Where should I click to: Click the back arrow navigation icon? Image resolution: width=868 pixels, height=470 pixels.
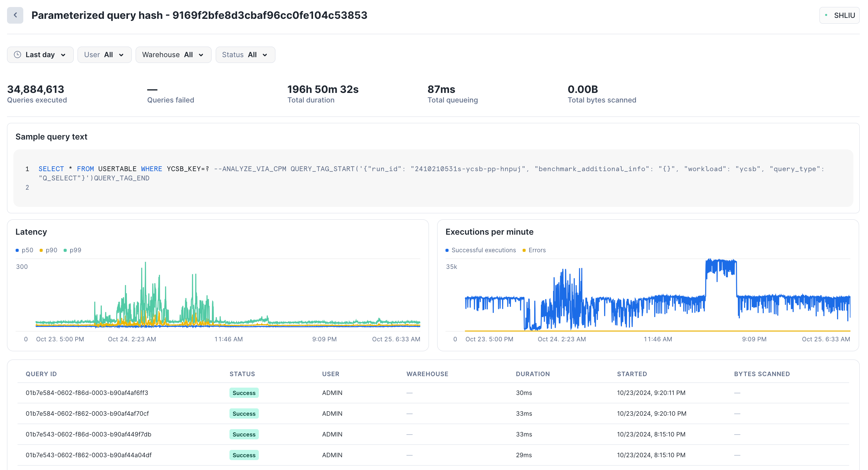click(x=15, y=15)
